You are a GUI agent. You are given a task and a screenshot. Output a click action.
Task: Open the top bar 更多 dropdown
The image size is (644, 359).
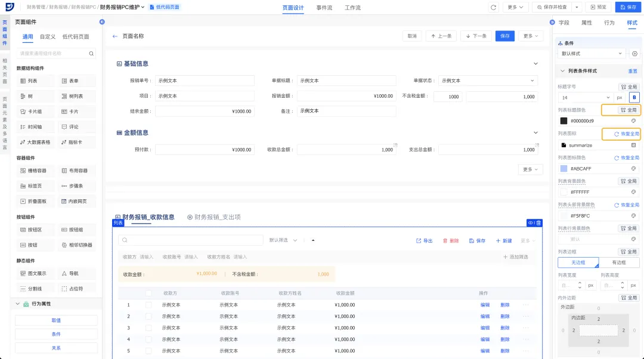515,7
